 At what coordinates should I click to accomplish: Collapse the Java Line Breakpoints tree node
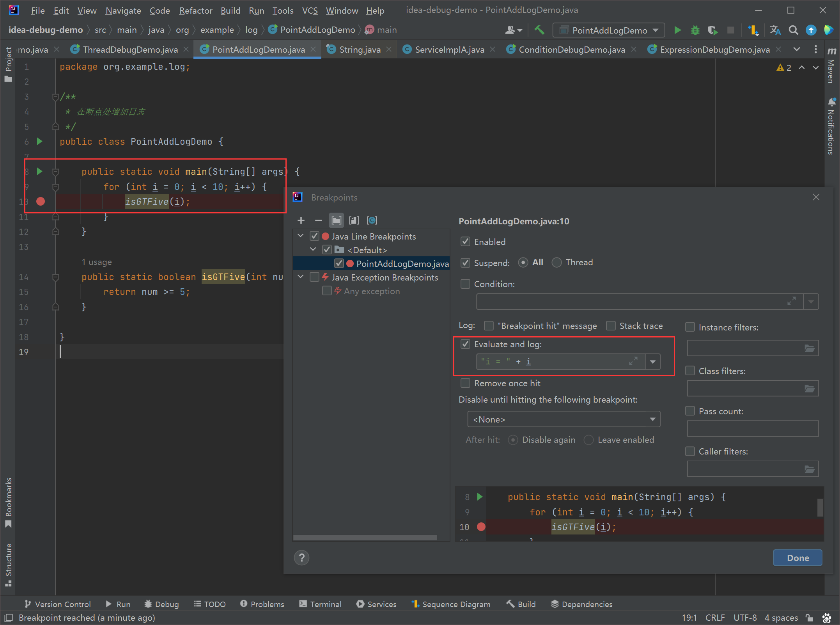[300, 236]
